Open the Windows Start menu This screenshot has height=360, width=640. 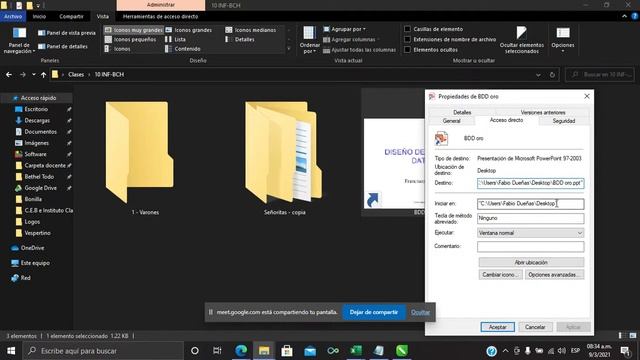click(11, 351)
